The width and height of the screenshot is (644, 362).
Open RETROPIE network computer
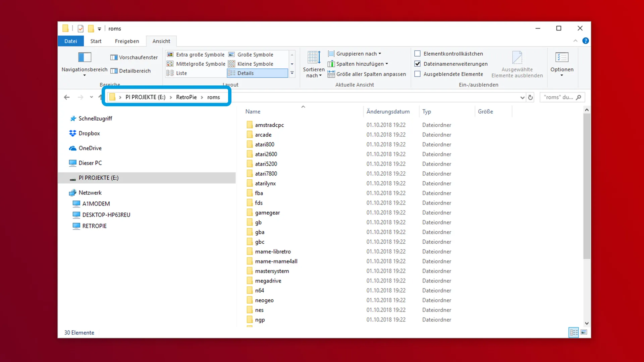click(94, 226)
